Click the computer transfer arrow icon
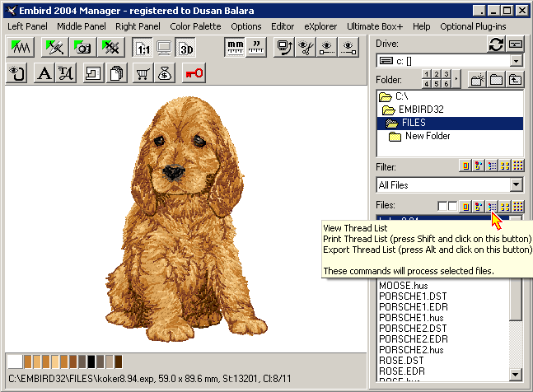The width and height of the screenshot is (533, 392). (x=284, y=47)
